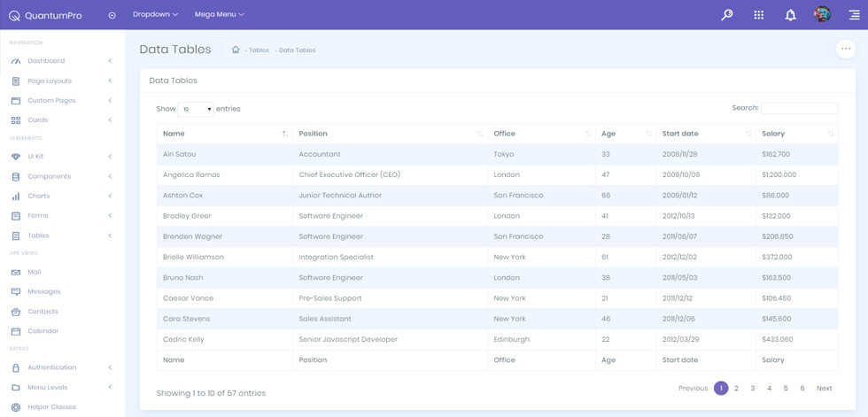
Task: Open Helper Classes in the sidebar
Action: (x=52, y=407)
